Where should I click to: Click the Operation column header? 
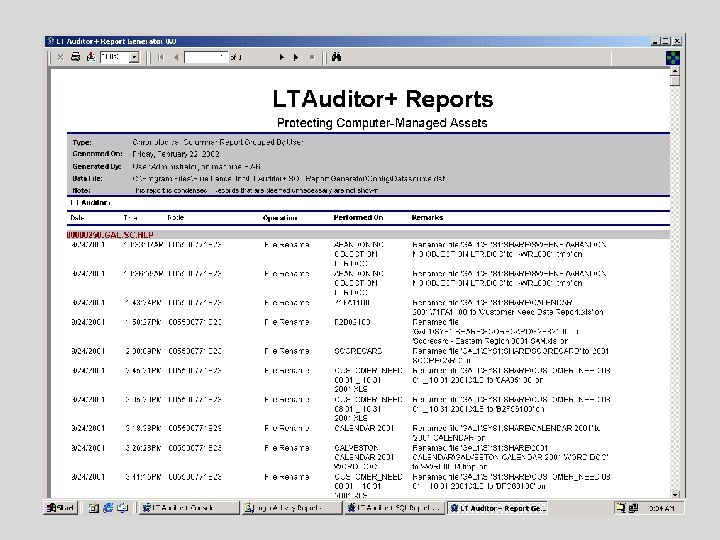coord(280,218)
